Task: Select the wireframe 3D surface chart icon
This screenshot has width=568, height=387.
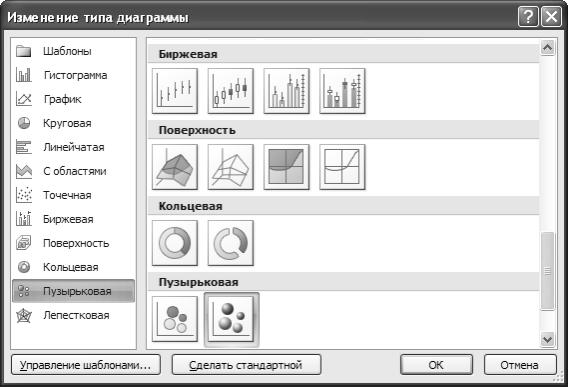Action: point(231,167)
